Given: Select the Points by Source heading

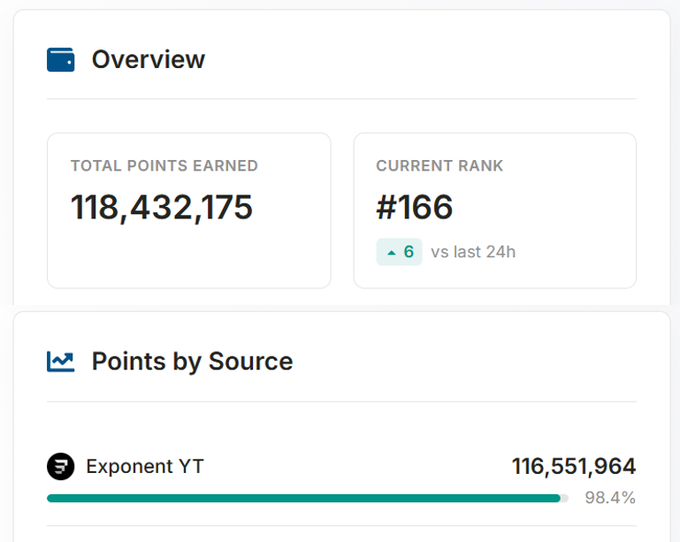Looking at the screenshot, I should pyautogui.click(x=193, y=362).
